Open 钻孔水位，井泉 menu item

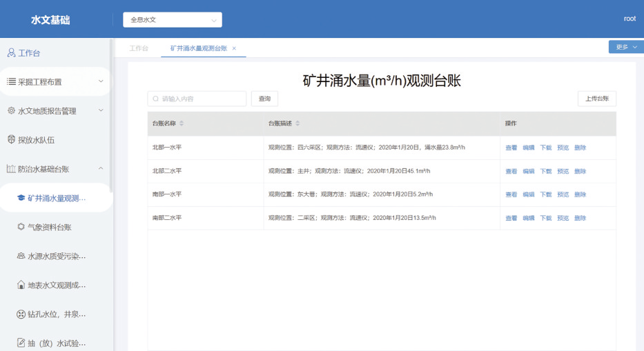coord(57,314)
